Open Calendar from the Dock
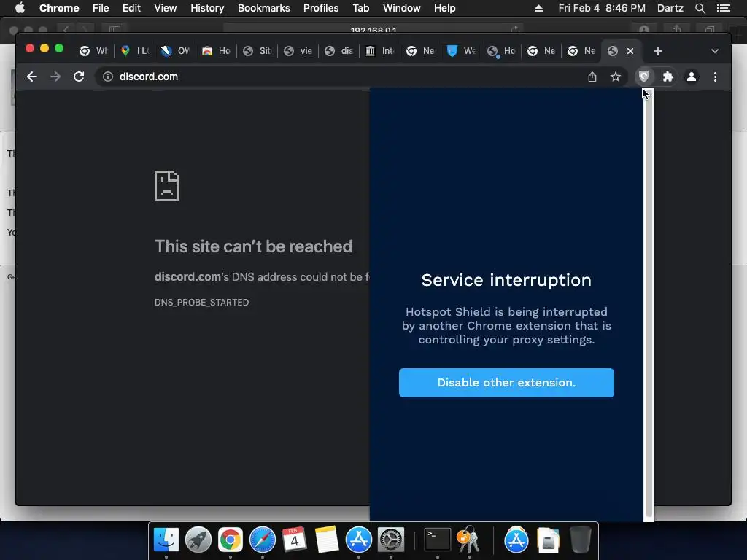Screen dimensions: 747x560 pos(294,540)
